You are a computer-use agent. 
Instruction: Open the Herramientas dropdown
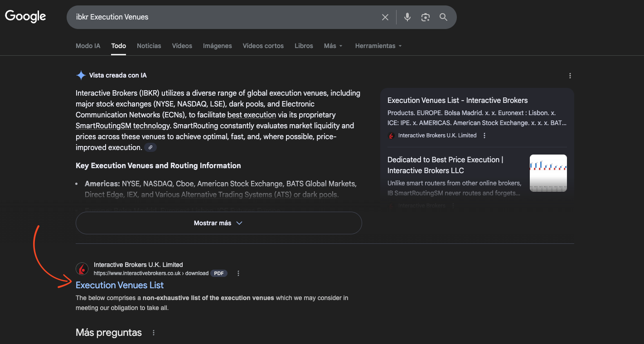[378, 46]
